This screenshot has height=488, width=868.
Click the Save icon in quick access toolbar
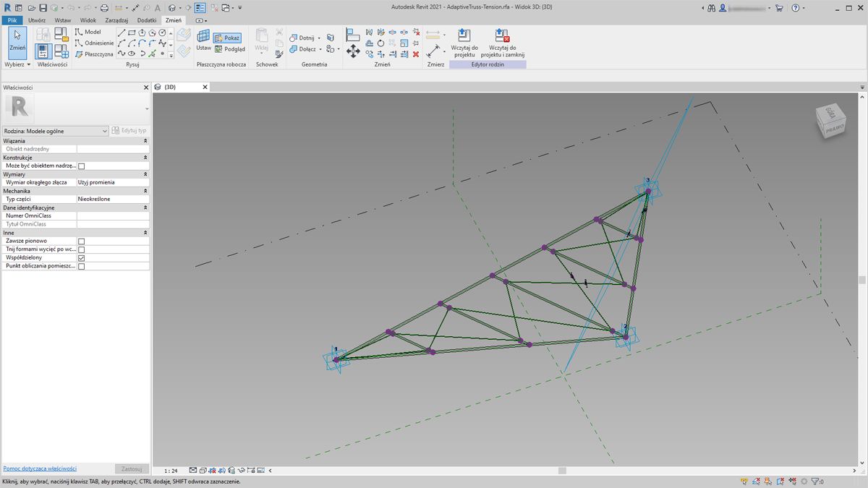click(43, 8)
